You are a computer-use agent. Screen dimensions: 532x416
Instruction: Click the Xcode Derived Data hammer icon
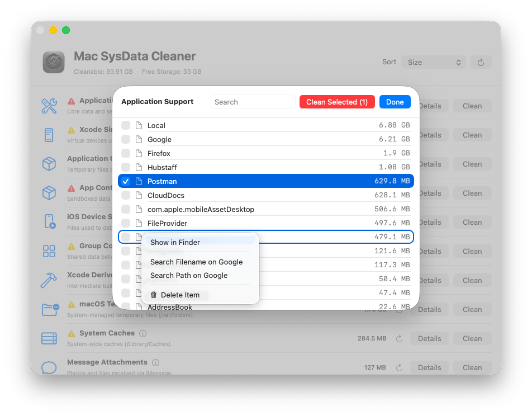coord(49,281)
